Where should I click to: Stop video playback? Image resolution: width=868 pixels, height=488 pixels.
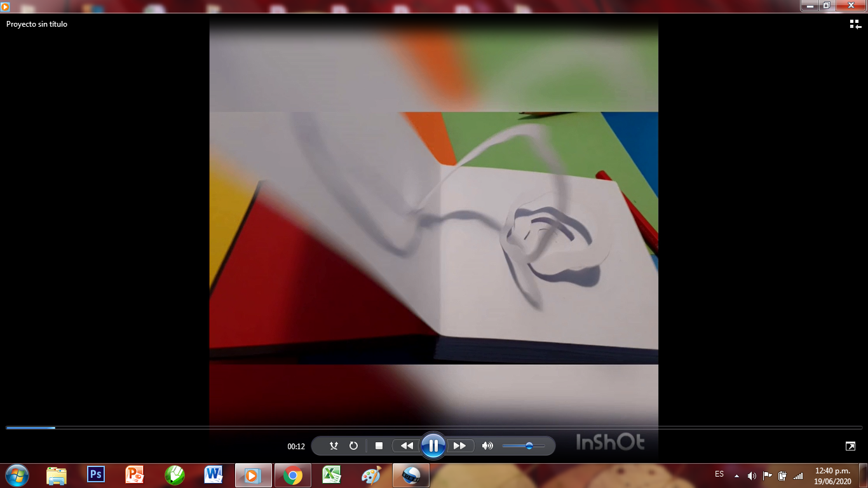click(x=379, y=446)
